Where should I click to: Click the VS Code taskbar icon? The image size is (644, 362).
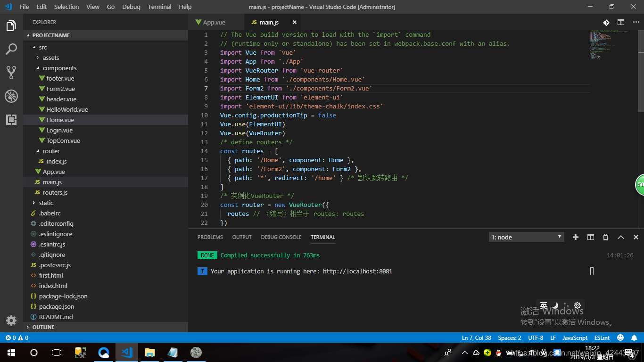coord(126,353)
